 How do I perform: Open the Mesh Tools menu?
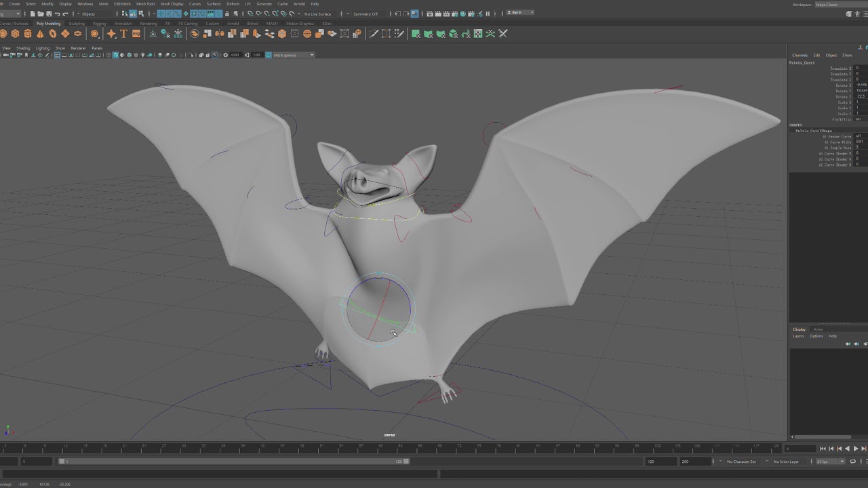click(146, 4)
